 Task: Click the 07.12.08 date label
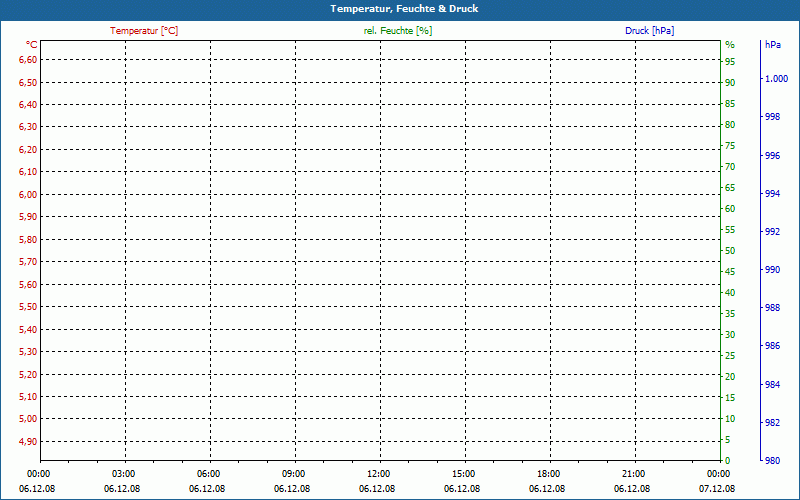[717, 489]
